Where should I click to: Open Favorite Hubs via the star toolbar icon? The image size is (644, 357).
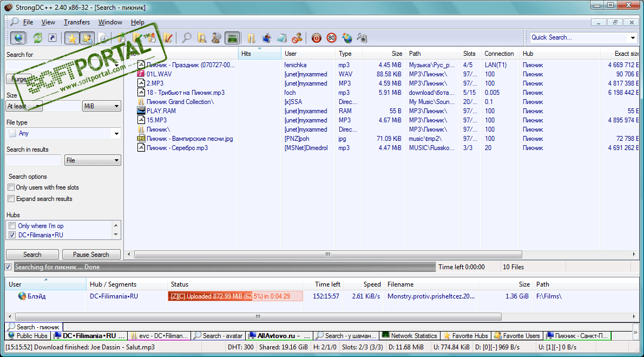coord(72,38)
